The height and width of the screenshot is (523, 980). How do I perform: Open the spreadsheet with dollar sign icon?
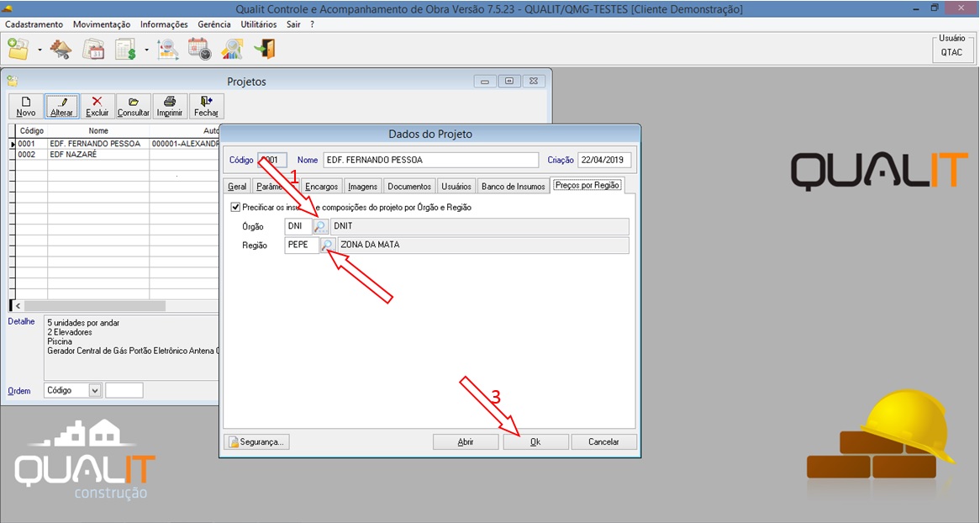coord(125,49)
